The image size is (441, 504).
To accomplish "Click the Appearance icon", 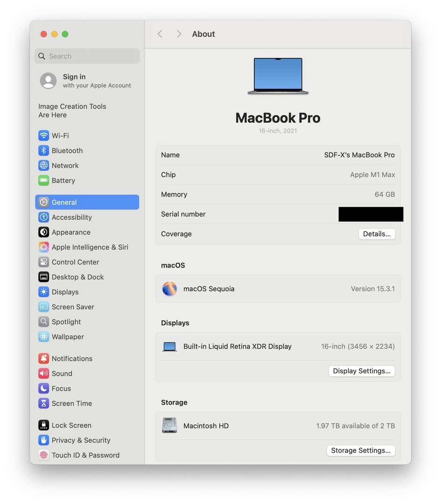I will 44,232.
